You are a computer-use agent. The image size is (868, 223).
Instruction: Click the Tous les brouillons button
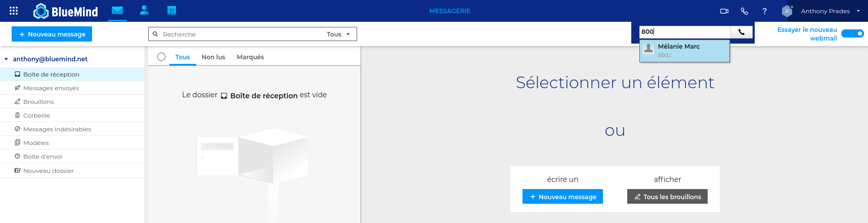pyautogui.click(x=667, y=197)
